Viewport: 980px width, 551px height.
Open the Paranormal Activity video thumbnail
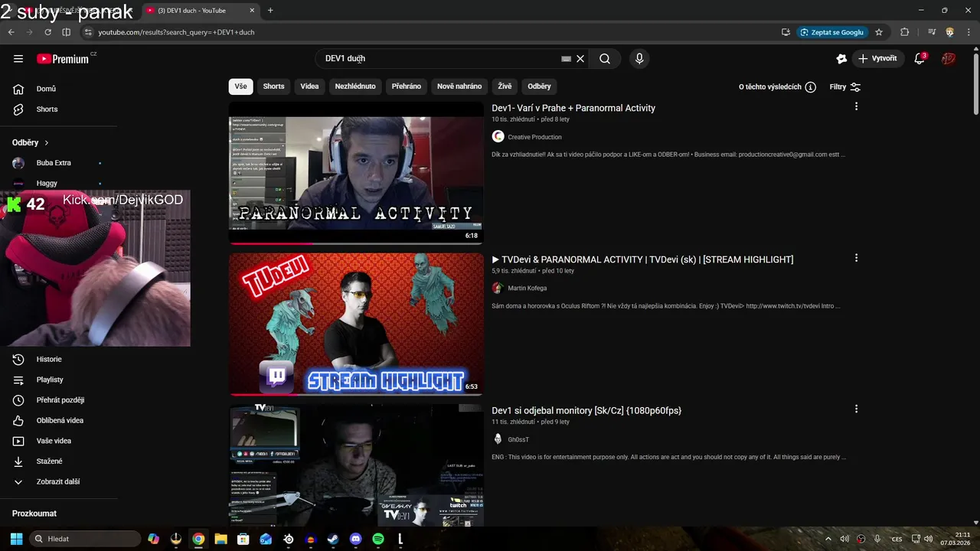pos(356,172)
